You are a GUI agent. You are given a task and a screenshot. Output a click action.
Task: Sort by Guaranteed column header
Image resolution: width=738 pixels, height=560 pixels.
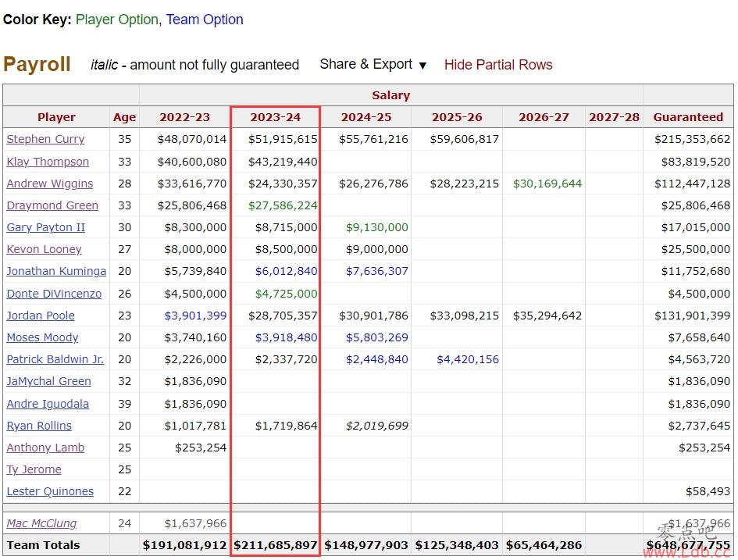coord(688,117)
